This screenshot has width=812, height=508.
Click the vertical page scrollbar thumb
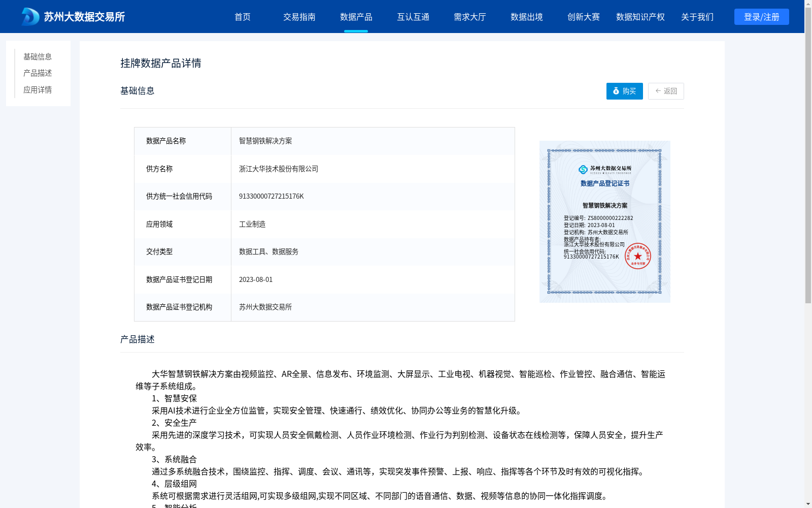click(x=808, y=155)
